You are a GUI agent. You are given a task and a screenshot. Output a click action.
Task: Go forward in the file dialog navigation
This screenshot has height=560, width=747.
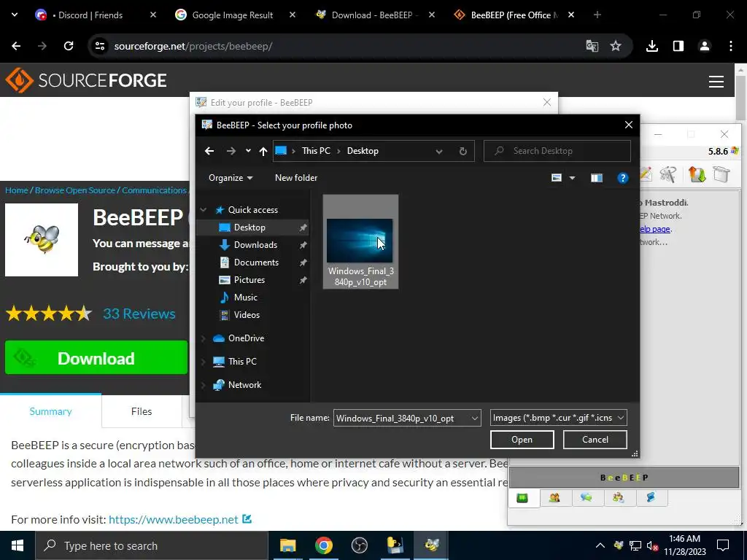click(231, 151)
